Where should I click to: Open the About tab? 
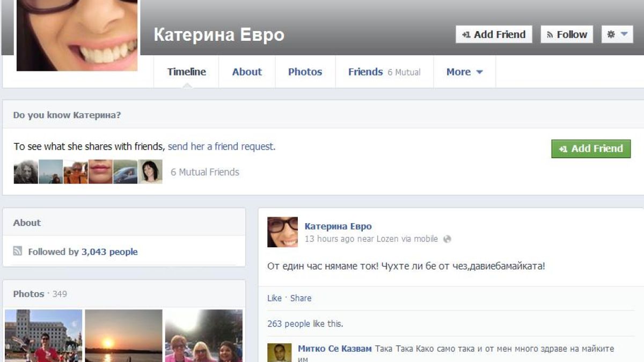[247, 72]
